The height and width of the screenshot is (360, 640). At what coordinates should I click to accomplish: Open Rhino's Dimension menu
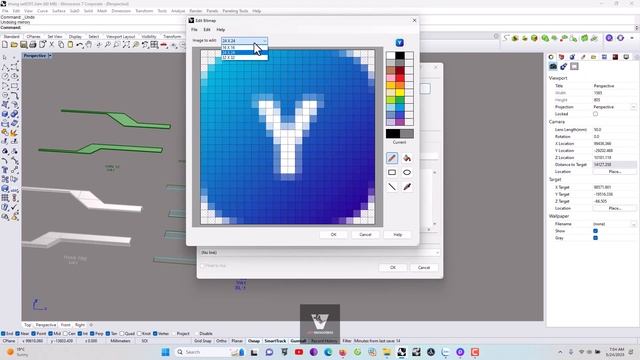(121, 11)
